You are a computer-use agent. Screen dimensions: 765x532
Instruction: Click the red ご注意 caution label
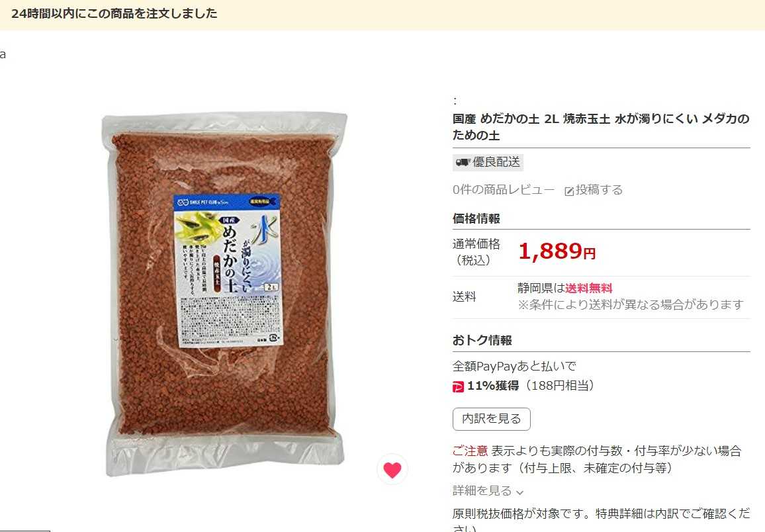[470, 451]
